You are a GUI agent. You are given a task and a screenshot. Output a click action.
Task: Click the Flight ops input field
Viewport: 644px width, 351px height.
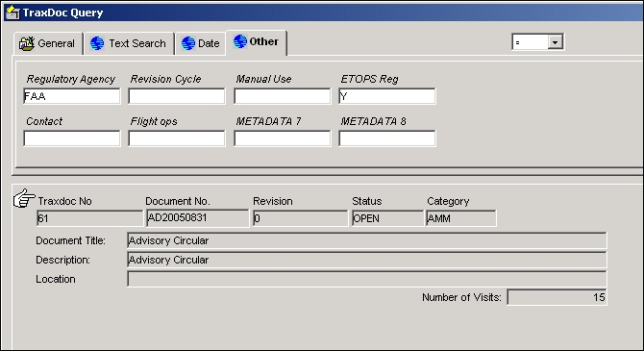[x=177, y=138]
